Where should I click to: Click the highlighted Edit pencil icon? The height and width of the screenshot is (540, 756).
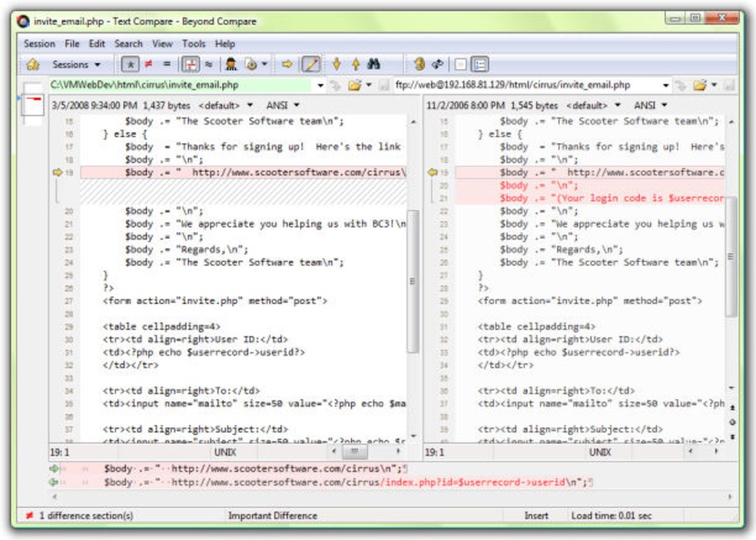point(310,65)
